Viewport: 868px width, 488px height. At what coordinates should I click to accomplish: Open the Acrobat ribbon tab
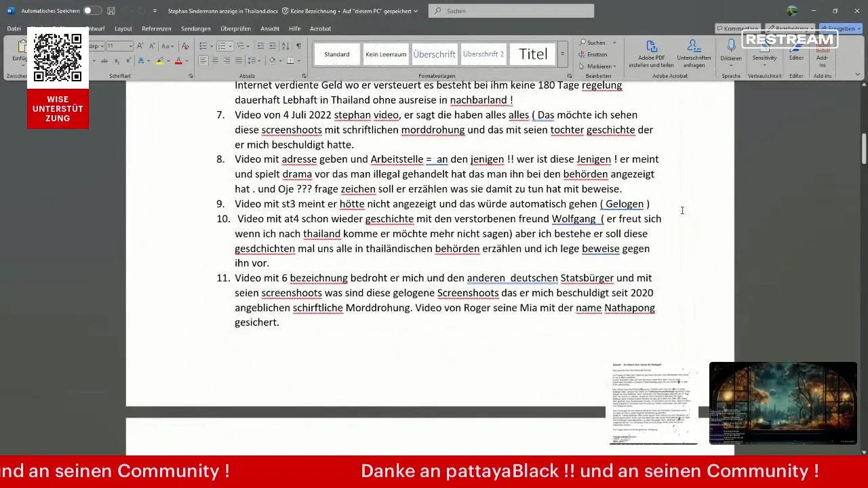(320, 28)
